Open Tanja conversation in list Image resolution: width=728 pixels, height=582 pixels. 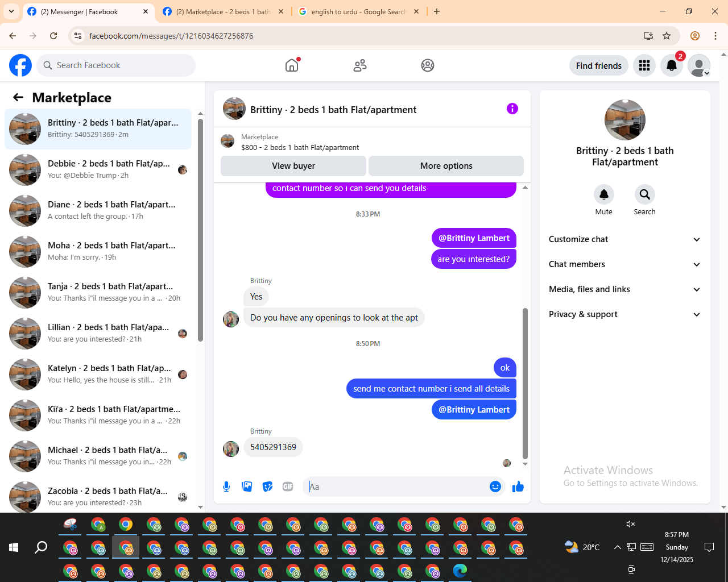coord(98,293)
